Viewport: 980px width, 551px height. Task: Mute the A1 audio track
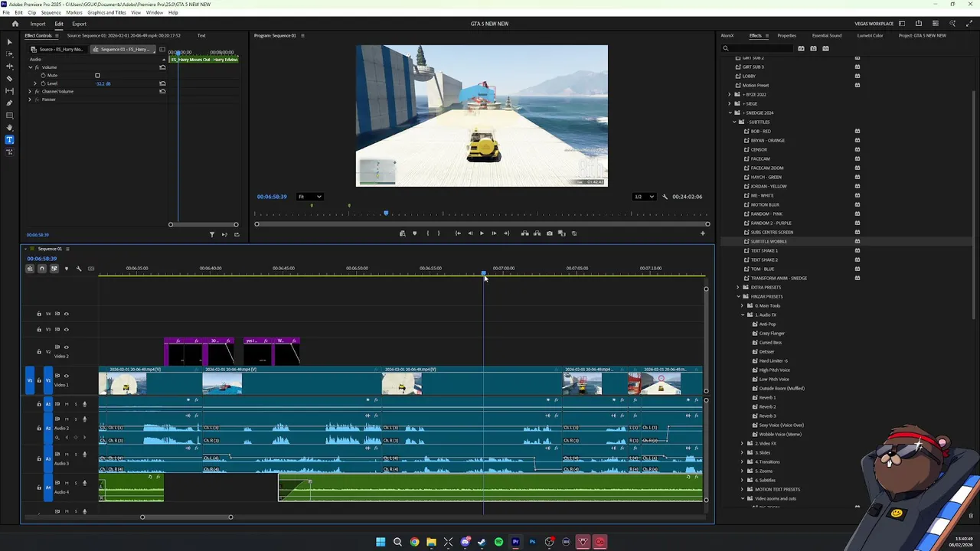point(67,404)
